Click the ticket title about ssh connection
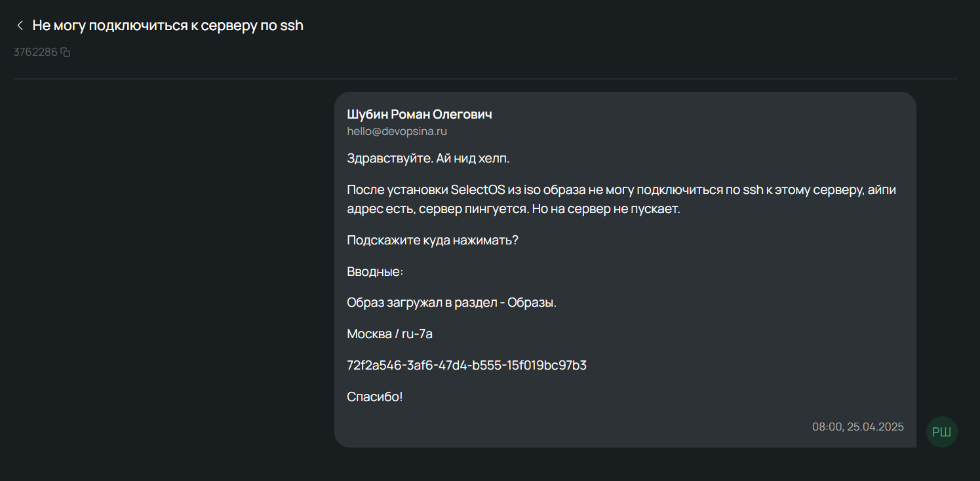This screenshot has width=980, height=481. (168, 26)
